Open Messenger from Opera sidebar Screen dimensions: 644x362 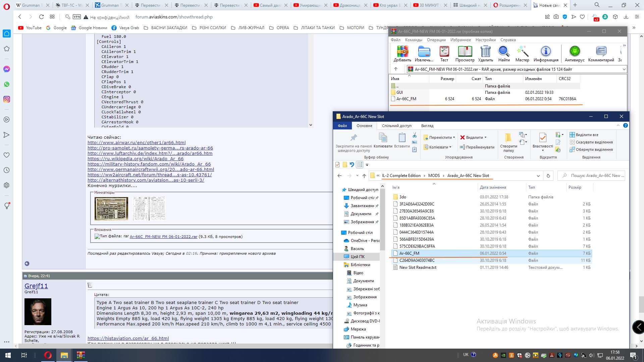click(x=7, y=69)
